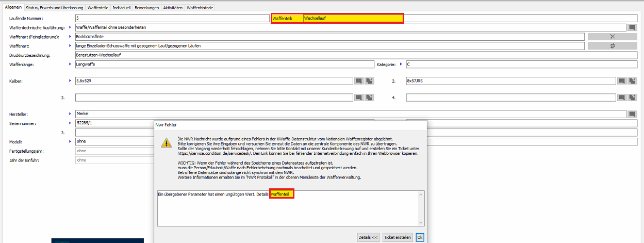Open the Waffenhistorie tab
The width and height of the screenshot is (644, 243).
click(200, 8)
